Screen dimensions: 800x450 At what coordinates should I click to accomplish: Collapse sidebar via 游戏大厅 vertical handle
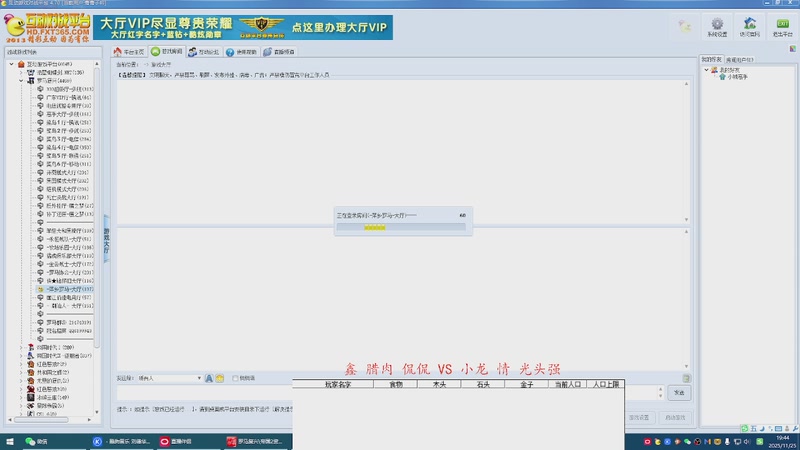(106, 240)
